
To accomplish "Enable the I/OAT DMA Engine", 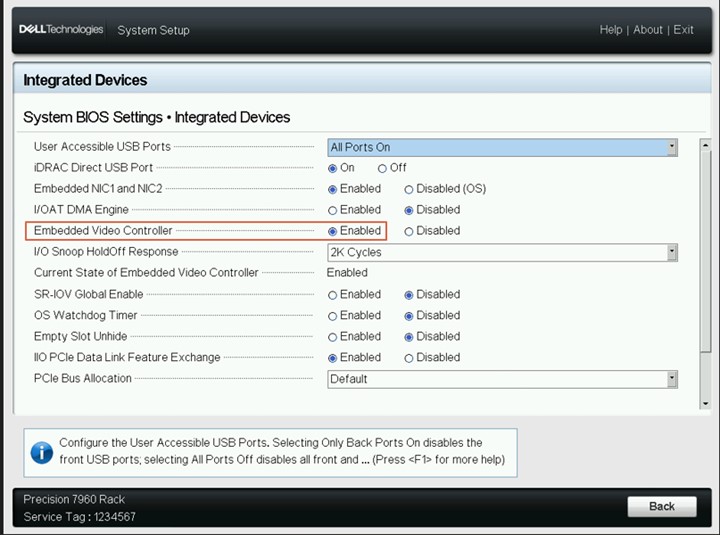I will click(x=333, y=210).
